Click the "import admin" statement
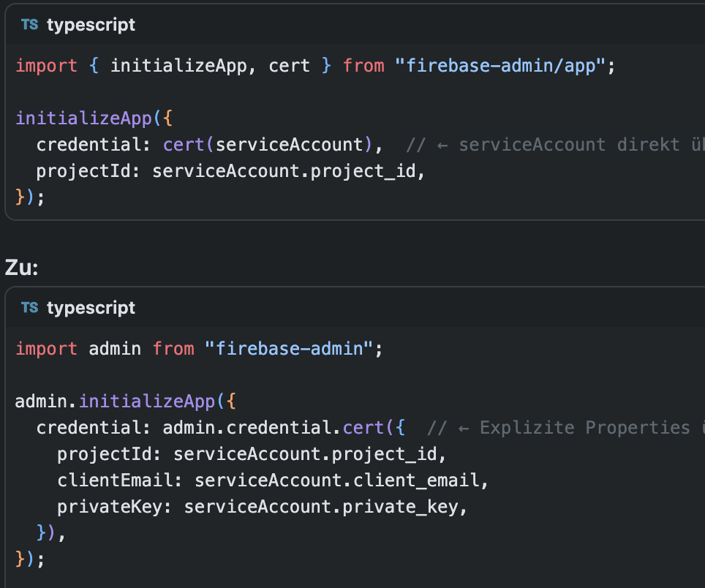 click(x=78, y=348)
